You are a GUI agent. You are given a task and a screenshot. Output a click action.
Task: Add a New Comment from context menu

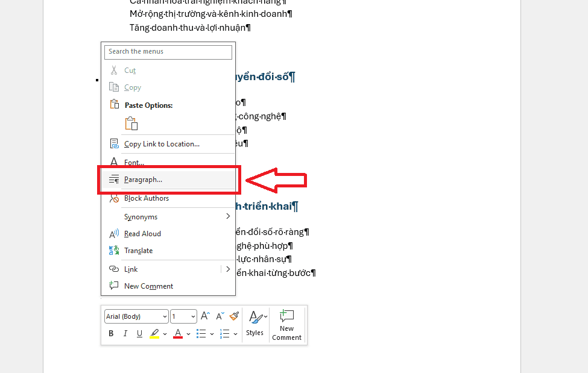168,286
